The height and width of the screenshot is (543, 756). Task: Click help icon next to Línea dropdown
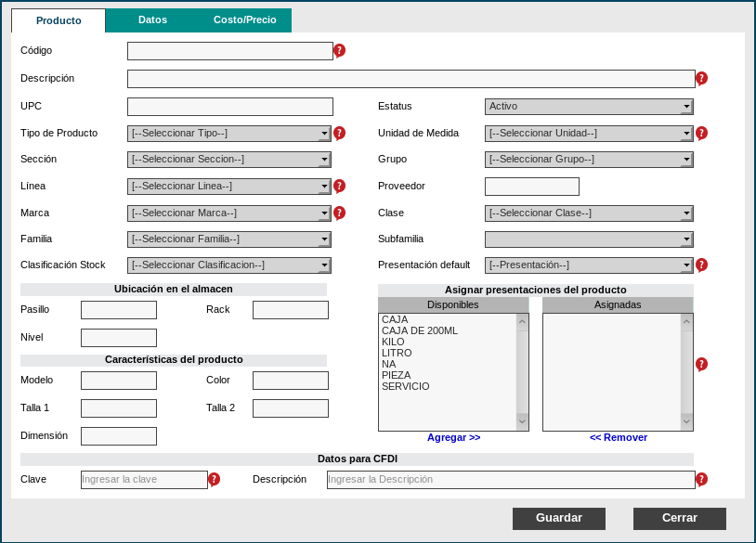pyautogui.click(x=339, y=186)
